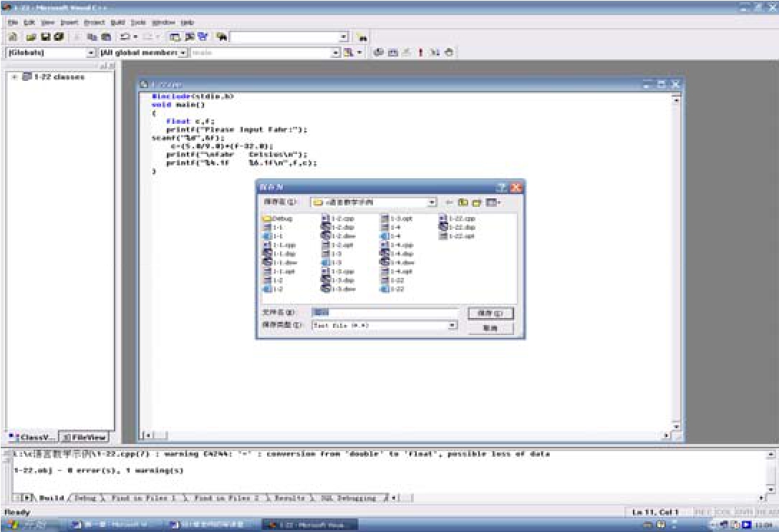Select the 1-22.cpp file in the dialog
The height and width of the screenshot is (532, 779).
coord(458,218)
